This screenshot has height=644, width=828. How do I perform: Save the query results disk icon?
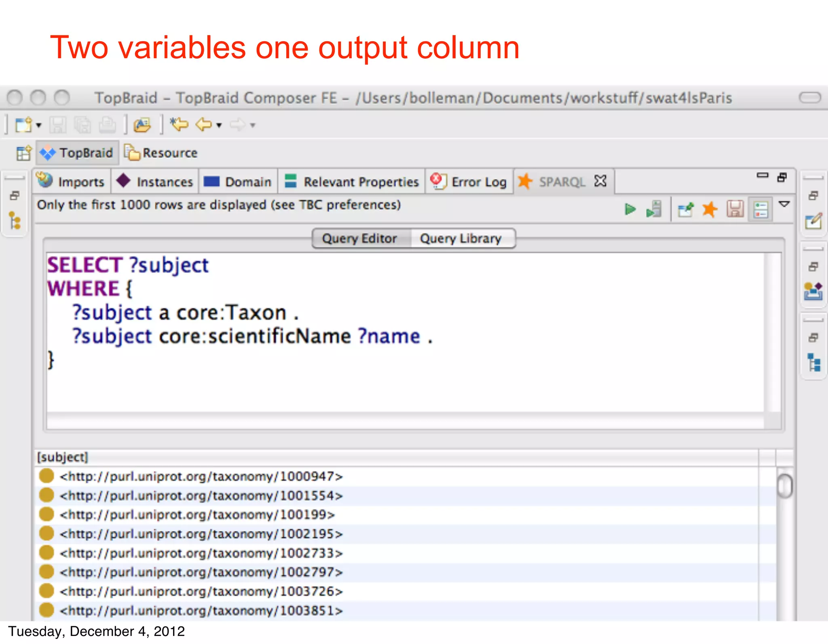tap(735, 209)
